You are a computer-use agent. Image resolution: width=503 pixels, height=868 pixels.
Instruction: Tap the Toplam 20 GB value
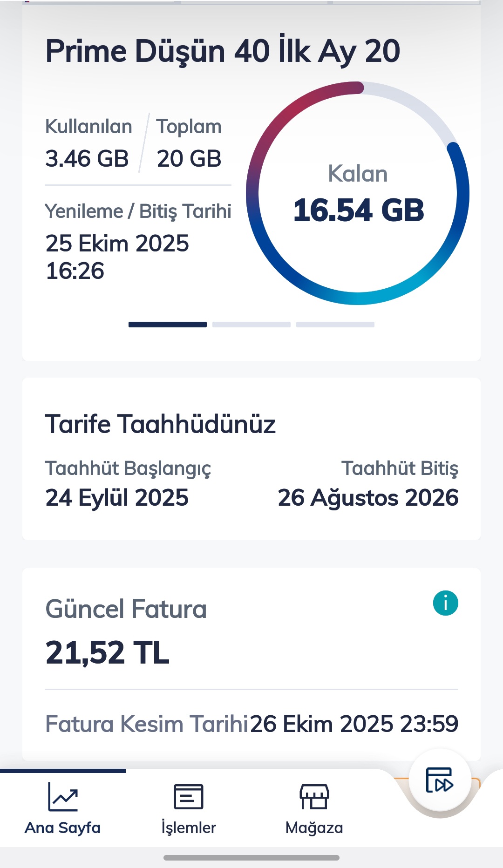189,159
